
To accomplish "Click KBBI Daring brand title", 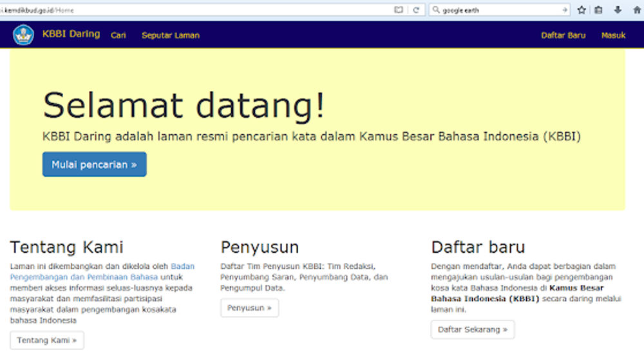I will point(71,34).
